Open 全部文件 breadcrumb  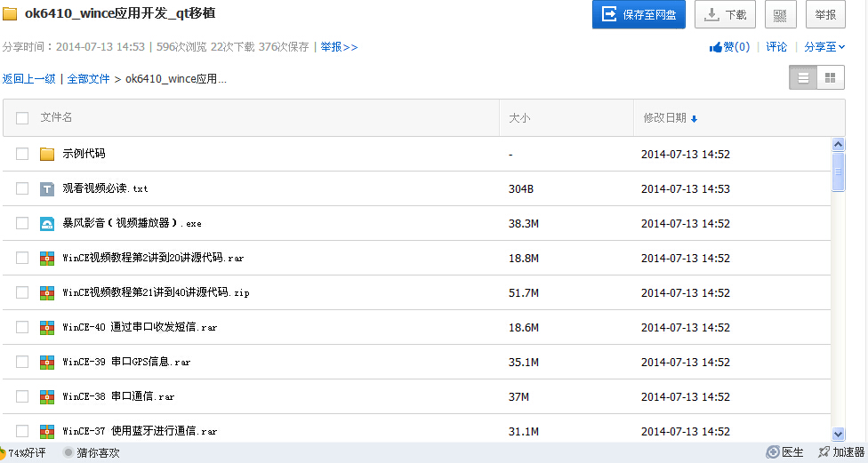click(x=88, y=79)
